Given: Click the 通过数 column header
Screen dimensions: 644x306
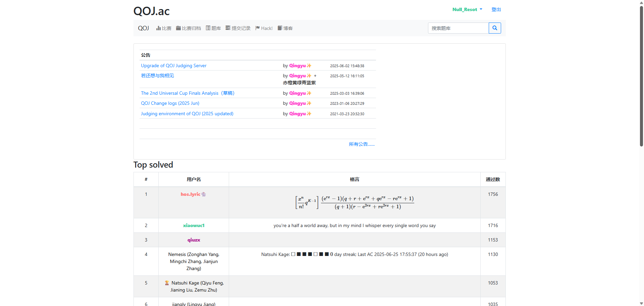Looking at the screenshot, I should [493, 179].
